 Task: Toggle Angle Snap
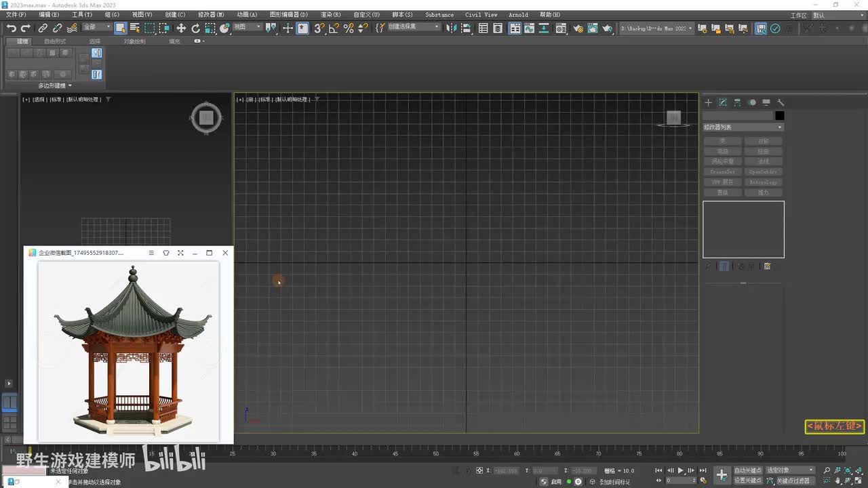tap(334, 28)
